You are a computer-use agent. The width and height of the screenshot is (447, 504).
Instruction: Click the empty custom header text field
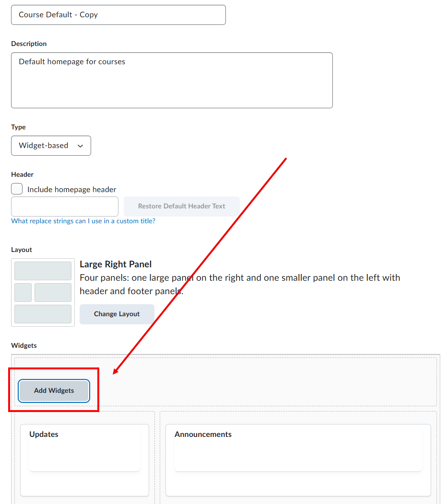(x=64, y=206)
